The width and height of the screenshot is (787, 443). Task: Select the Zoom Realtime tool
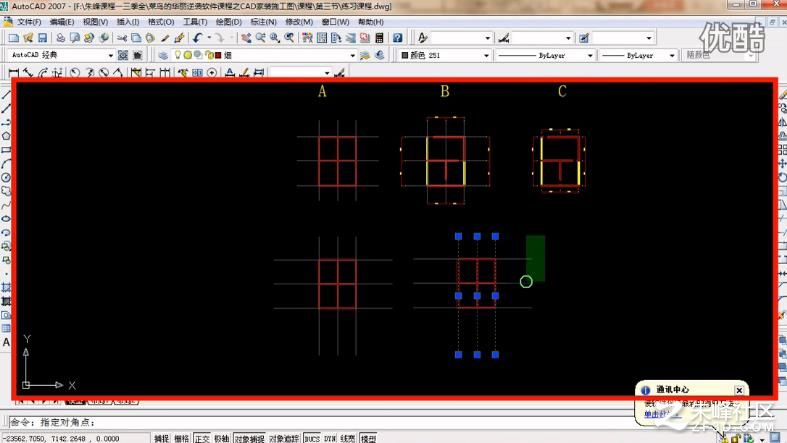pyautogui.click(x=260, y=38)
